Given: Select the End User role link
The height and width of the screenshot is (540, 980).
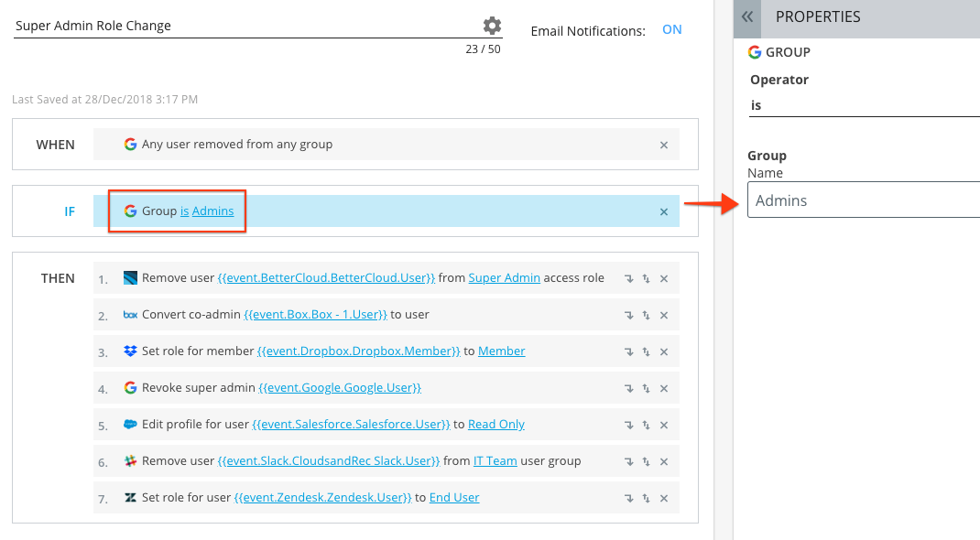Looking at the screenshot, I should tap(454, 498).
